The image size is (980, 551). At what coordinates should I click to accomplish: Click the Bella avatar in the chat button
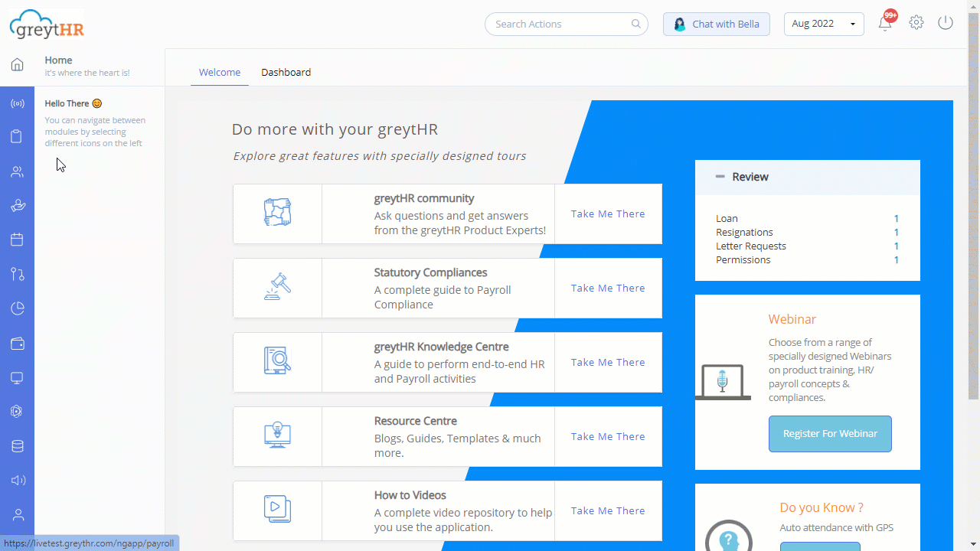679,24
